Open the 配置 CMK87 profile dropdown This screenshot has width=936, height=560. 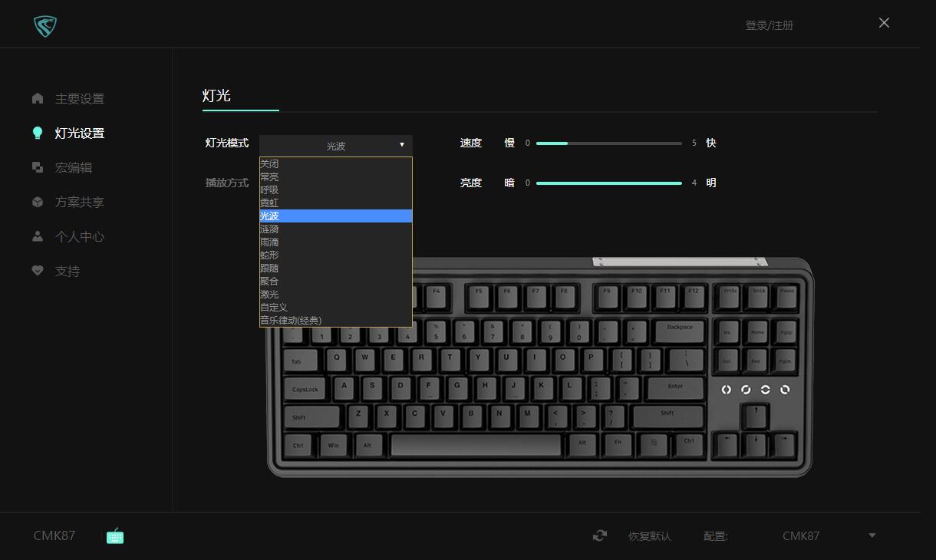click(872, 535)
